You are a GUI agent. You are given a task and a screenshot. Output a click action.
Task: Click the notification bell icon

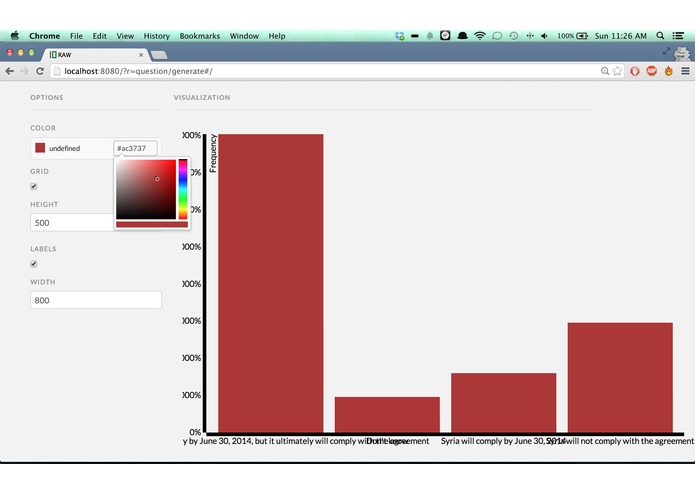click(x=429, y=36)
